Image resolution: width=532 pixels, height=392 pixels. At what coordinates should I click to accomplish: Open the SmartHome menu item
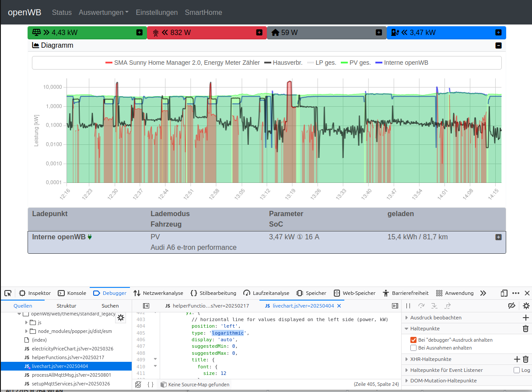point(203,12)
